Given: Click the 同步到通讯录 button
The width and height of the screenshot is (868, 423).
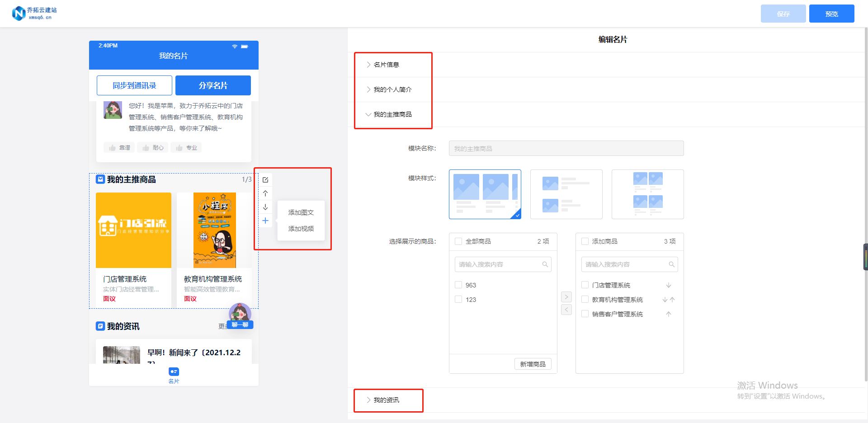Looking at the screenshot, I should tap(134, 85).
